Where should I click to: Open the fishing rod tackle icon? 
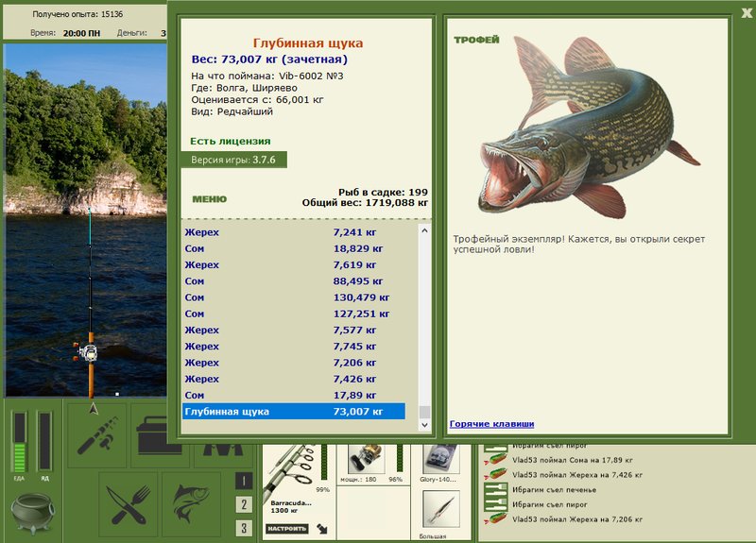click(97, 435)
